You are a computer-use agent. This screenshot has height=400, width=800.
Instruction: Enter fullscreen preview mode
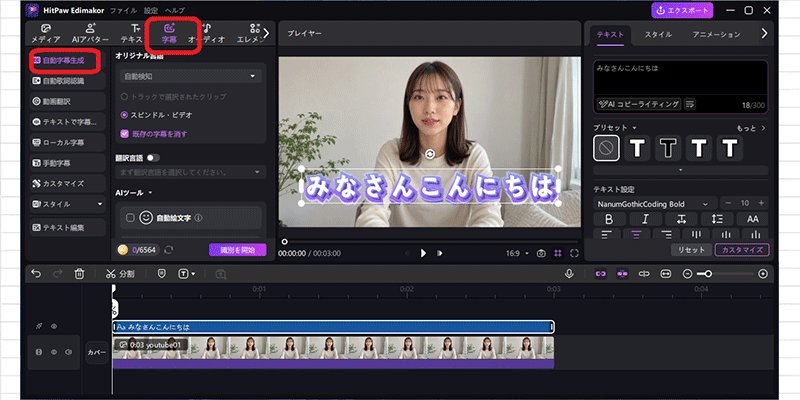(x=574, y=253)
